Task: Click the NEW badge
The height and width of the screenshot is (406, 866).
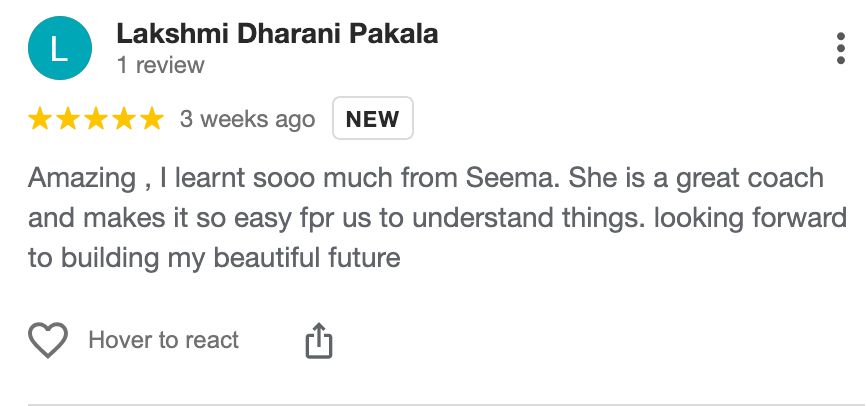Action: pyautogui.click(x=372, y=120)
